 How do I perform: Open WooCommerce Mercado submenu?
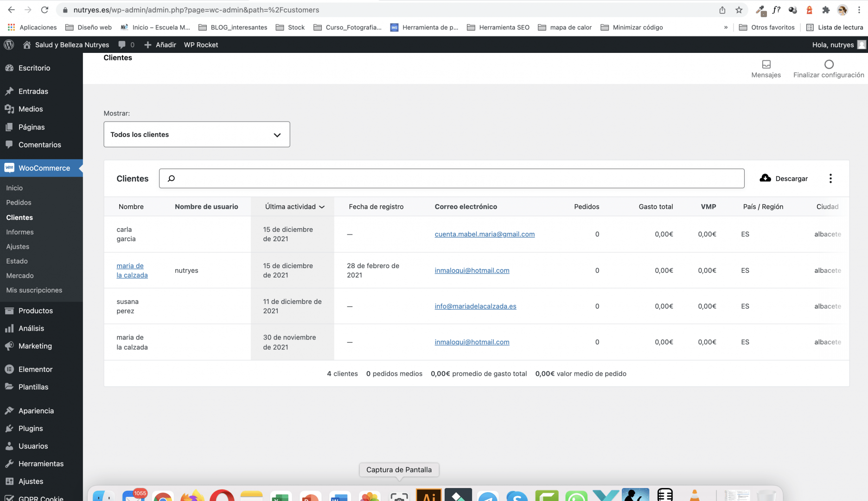(20, 276)
